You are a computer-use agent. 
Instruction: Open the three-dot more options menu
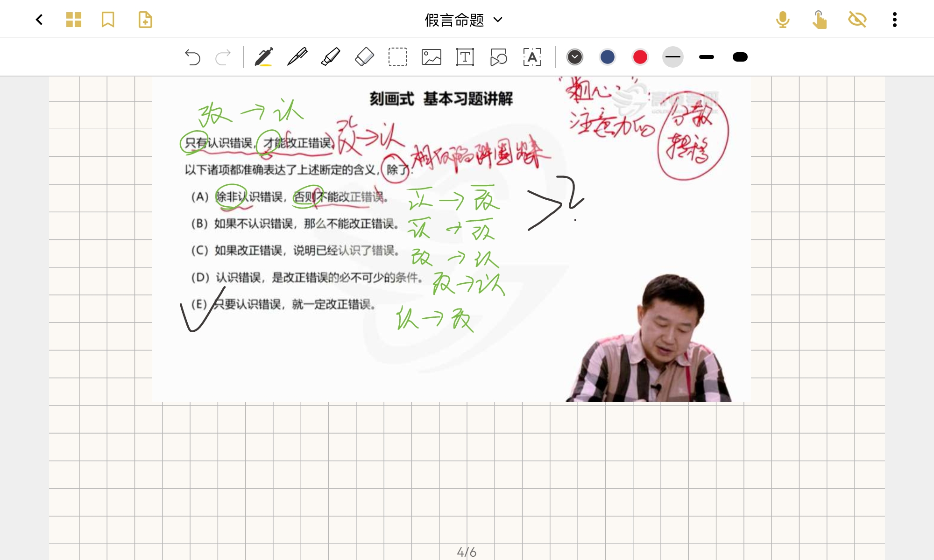click(895, 20)
